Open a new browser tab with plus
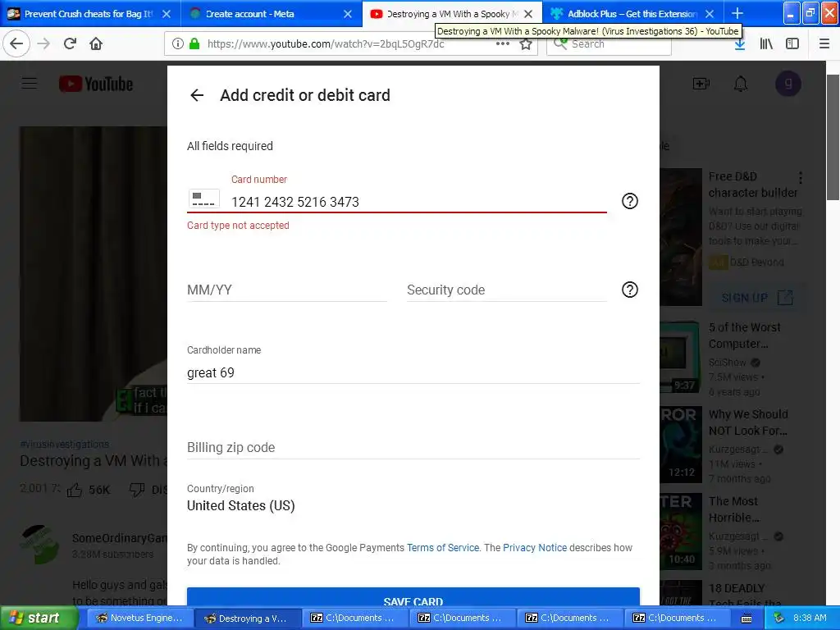Screen dimensions: 840x630 (x=737, y=13)
